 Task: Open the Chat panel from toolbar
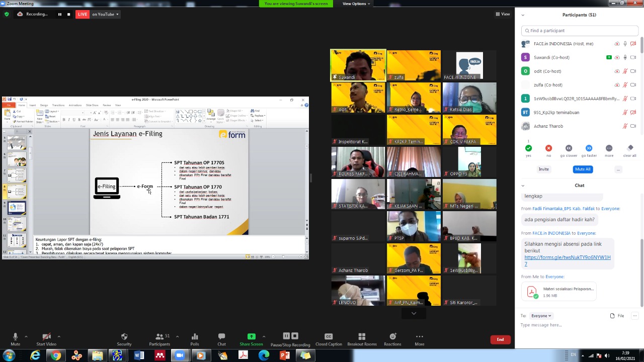pos(221,337)
